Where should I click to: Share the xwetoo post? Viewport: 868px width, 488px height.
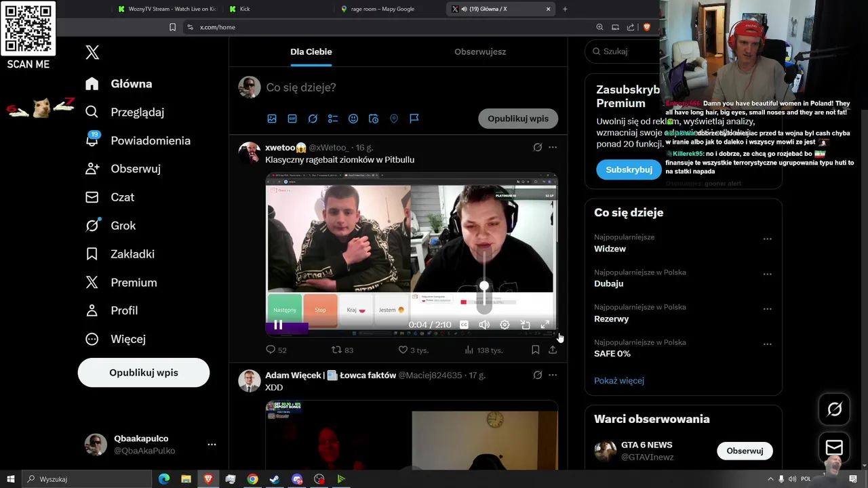[553, 350]
